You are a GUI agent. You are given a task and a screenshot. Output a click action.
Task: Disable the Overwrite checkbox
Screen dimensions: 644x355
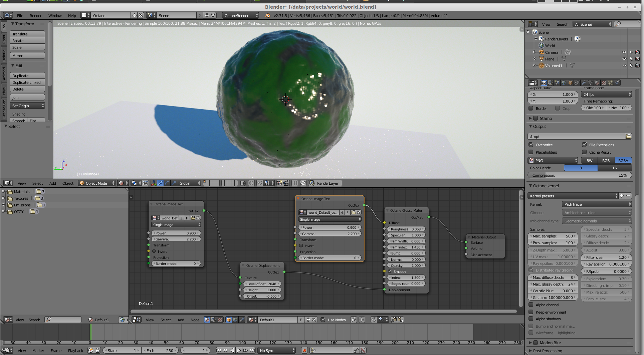click(531, 145)
